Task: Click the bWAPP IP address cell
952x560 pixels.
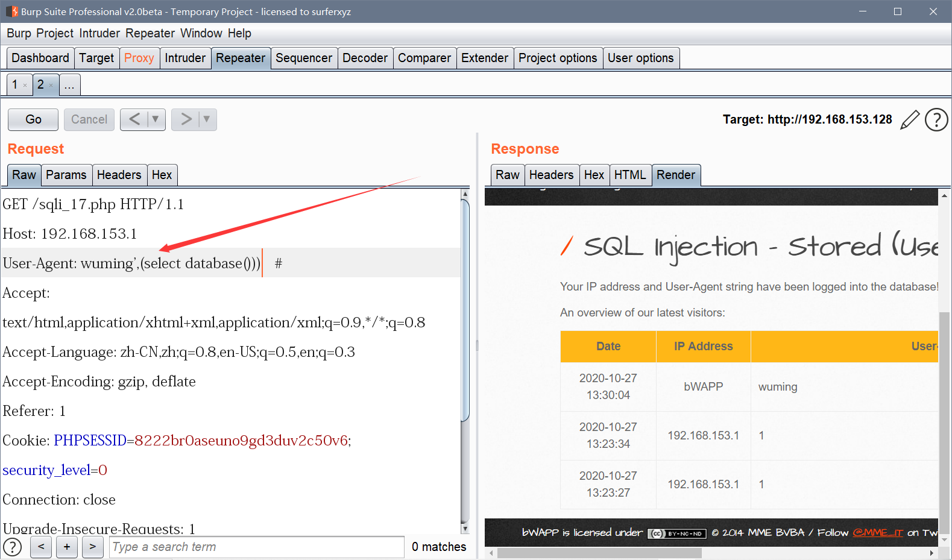Action: click(704, 386)
